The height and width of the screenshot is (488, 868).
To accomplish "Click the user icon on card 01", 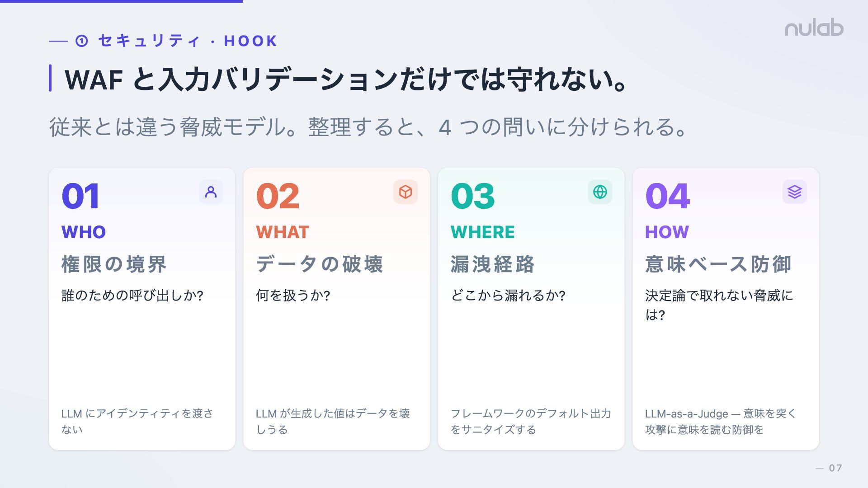I will 211,192.
